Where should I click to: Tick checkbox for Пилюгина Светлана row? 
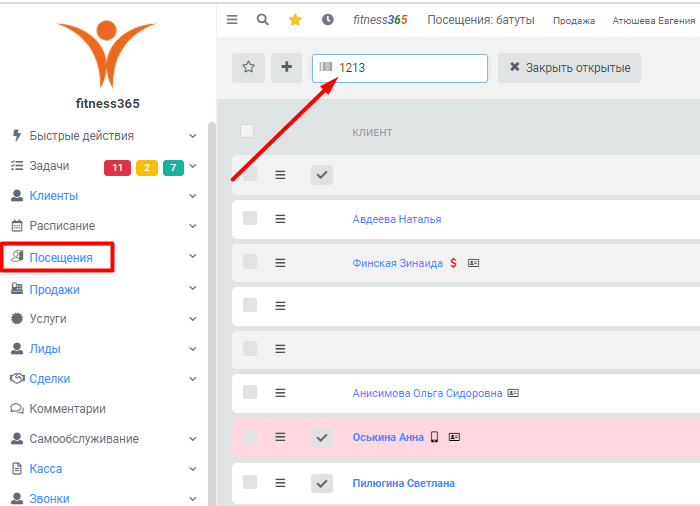tap(250, 482)
